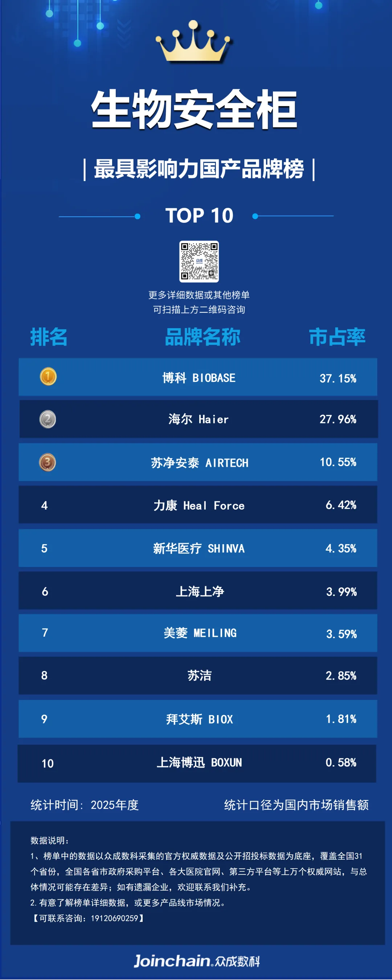
Task: Click the golden crown icon
Action: [x=194, y=41]
